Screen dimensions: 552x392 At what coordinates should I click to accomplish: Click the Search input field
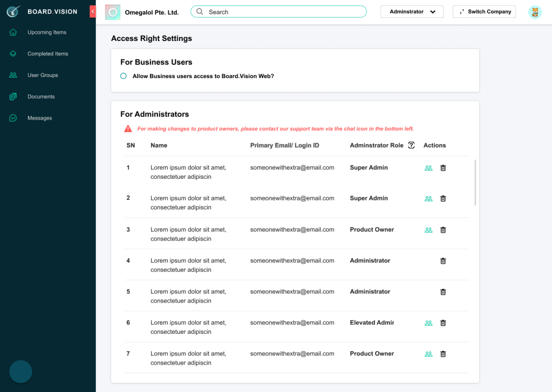[x=278, y=12]
